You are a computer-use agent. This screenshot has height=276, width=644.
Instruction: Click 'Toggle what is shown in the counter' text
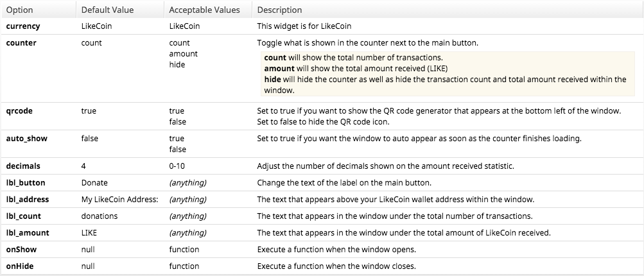click(x=368, y=43)
